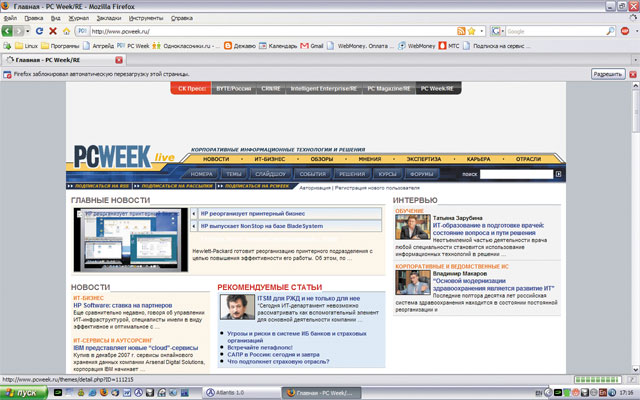Viewport: 640px width, 400px height.
Task: Open the WebMoney globe bookmark
Action: point(417,46)
